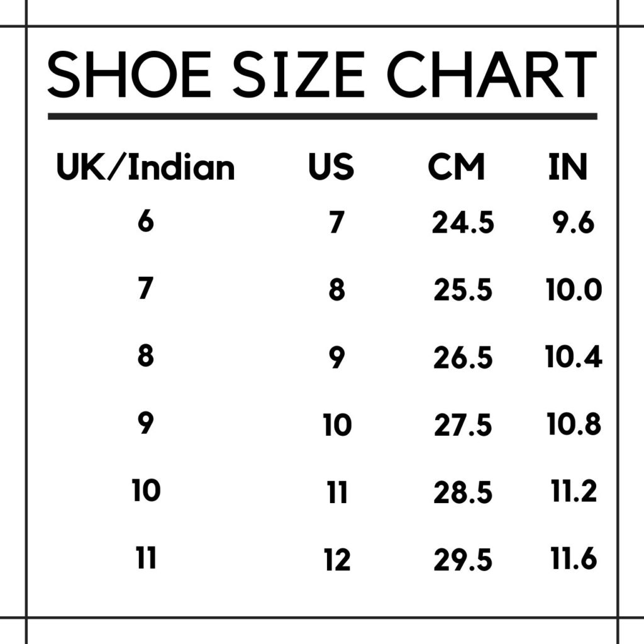Click the 29.5 CM value
The height and width of the screenshot is (644, 644).
point(463,559)
